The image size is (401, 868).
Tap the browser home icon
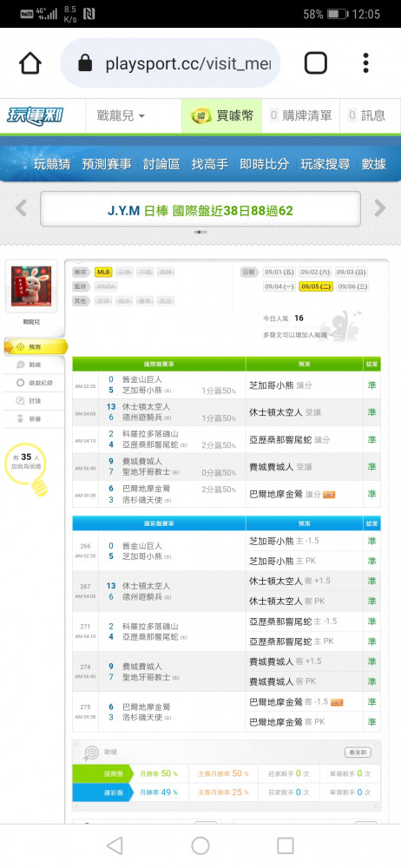click(x=30, y=63)
